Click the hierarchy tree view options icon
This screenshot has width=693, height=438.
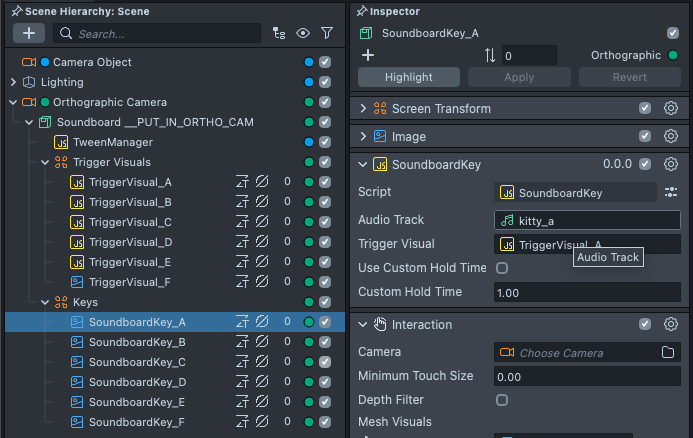tap(279, 33)
